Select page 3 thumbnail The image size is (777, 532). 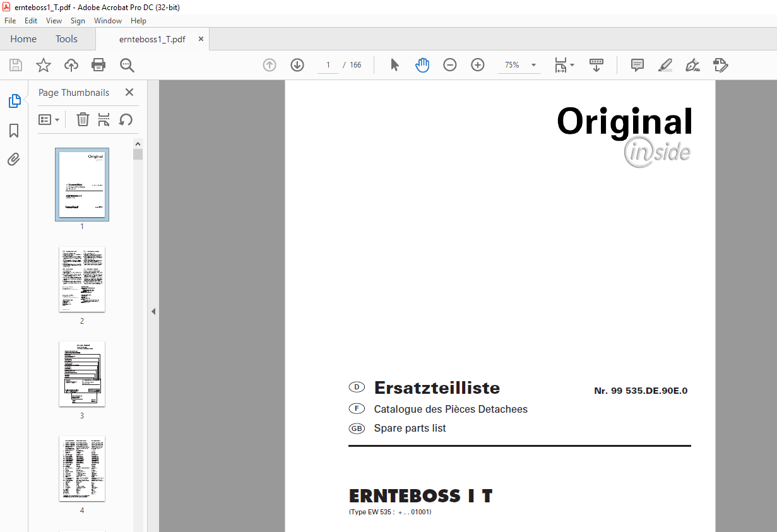click(x=82, y=374)
